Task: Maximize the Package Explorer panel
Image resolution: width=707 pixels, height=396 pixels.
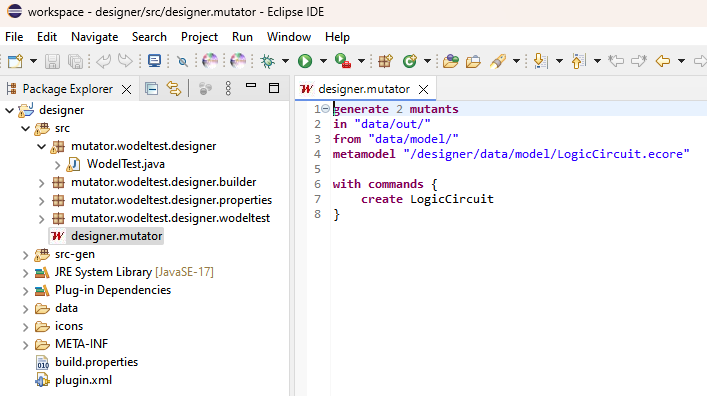Action: tap(274, 88)
